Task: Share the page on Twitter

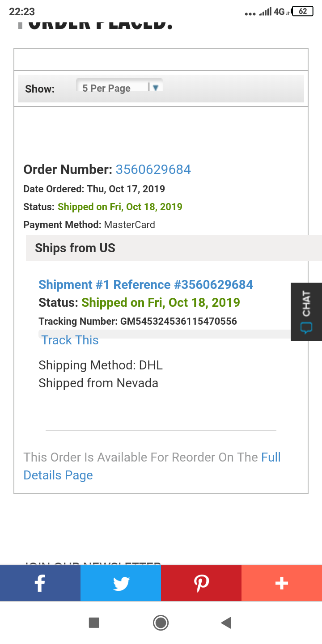Action: tap(120, 583)
